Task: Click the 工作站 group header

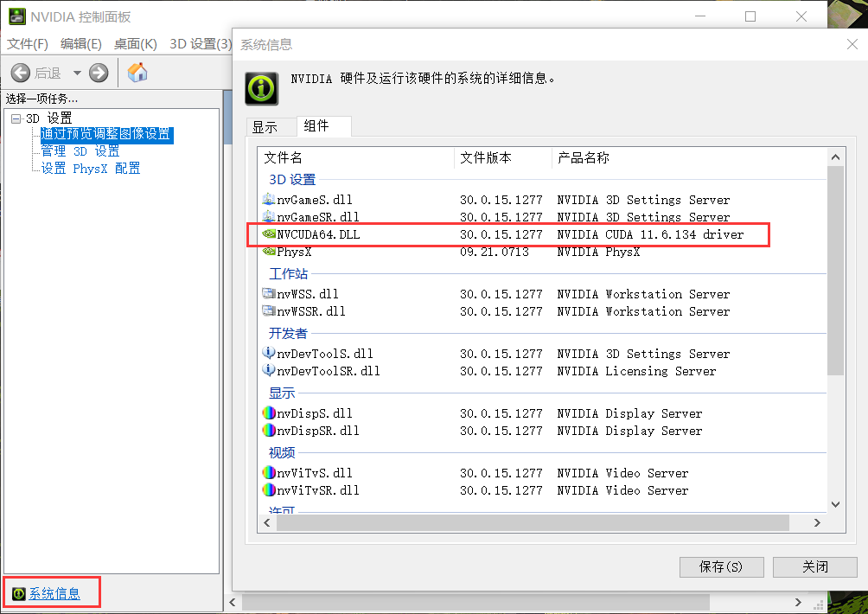Action: 289,274
